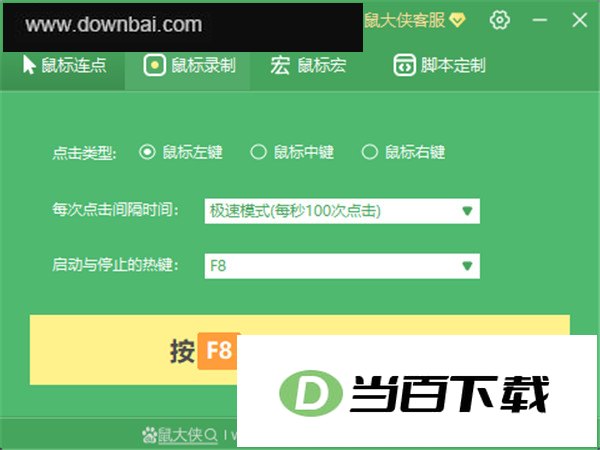Click the 每次点击间隔时间 label

coord(116,210)
